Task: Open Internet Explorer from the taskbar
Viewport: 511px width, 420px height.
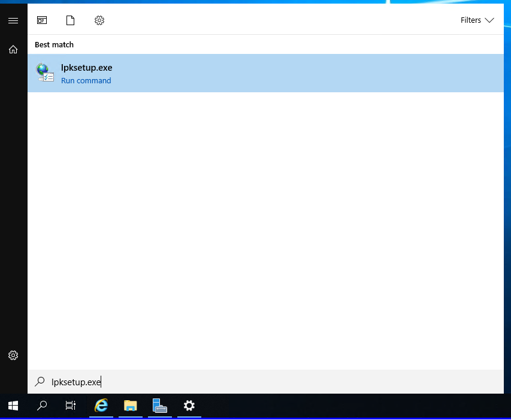Action: (101, 406)
